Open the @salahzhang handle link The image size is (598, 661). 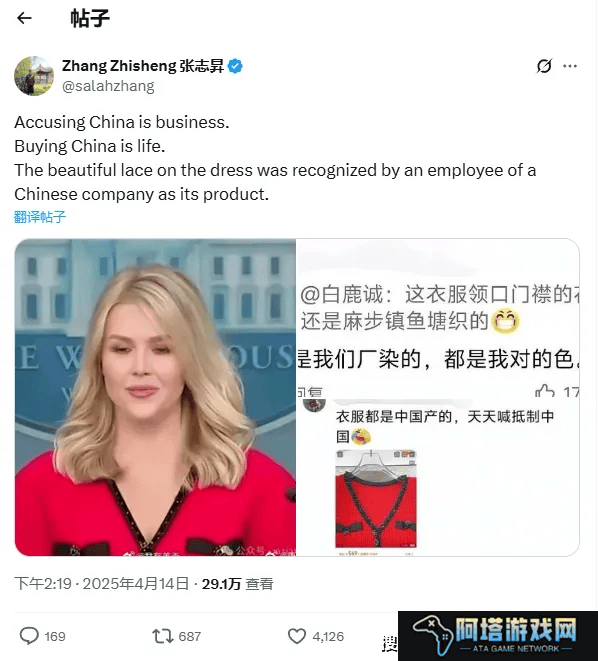tap(108, 86)
